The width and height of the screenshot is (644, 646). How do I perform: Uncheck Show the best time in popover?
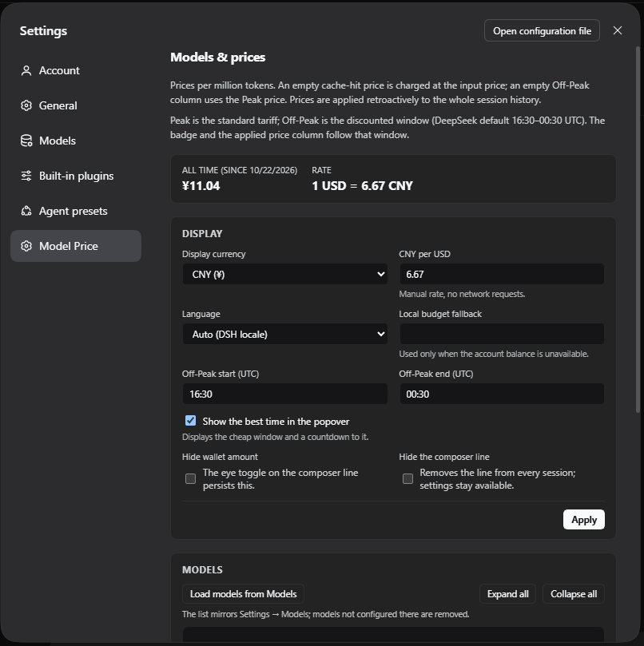click(x=190, y=421)
